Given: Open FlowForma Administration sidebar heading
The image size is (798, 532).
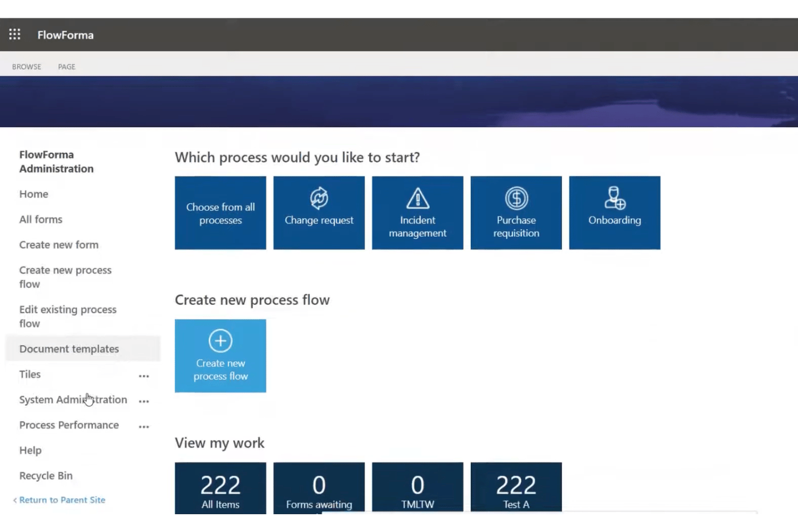Looking at the screenshot, I should click(x=57, y=162).
